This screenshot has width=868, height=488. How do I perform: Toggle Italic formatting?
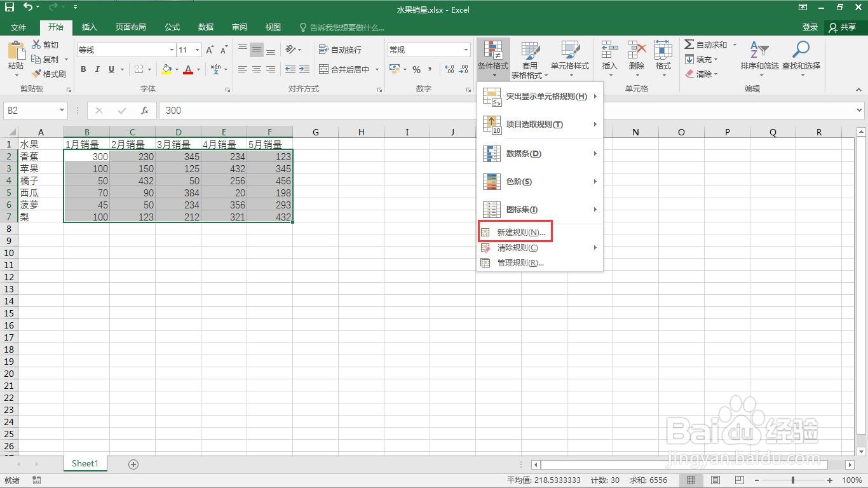(x=97, y=69)
